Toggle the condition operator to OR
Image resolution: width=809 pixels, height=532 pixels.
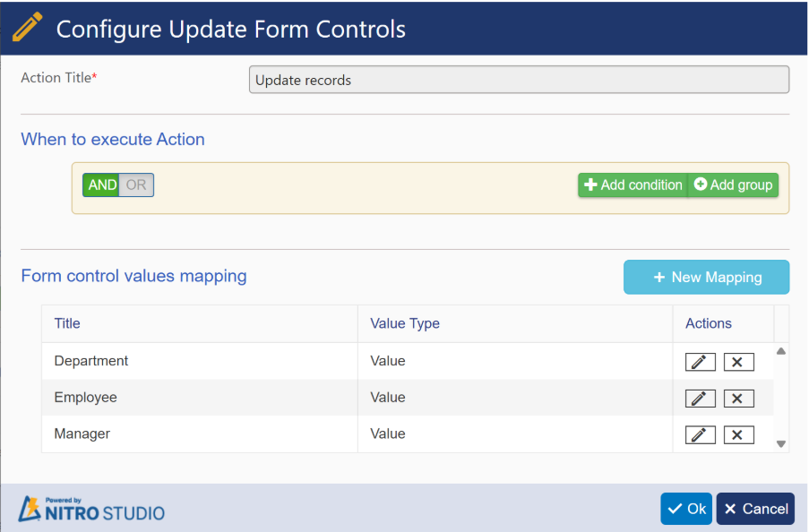point(136,185)
